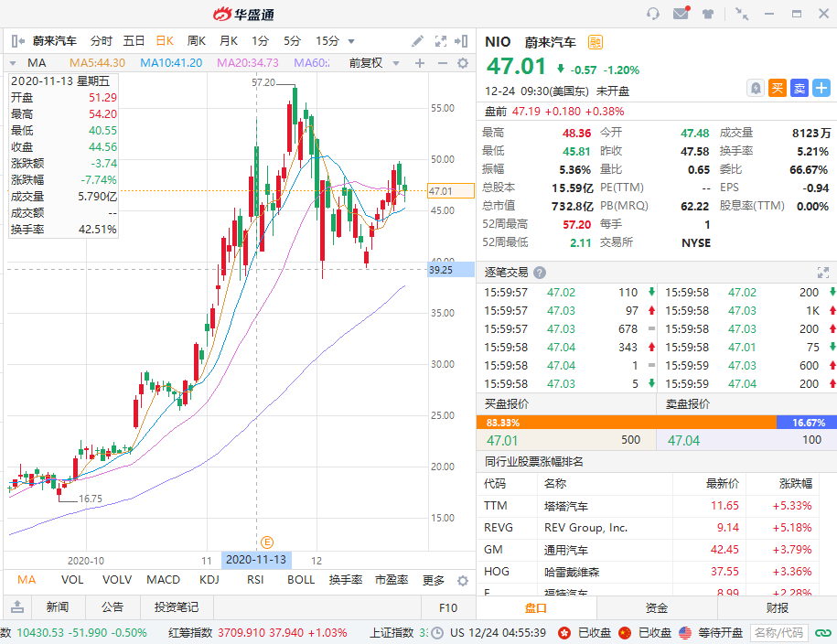
Task: Click TTM 塔塔汽车 row
Action: [x=648, y=506]
